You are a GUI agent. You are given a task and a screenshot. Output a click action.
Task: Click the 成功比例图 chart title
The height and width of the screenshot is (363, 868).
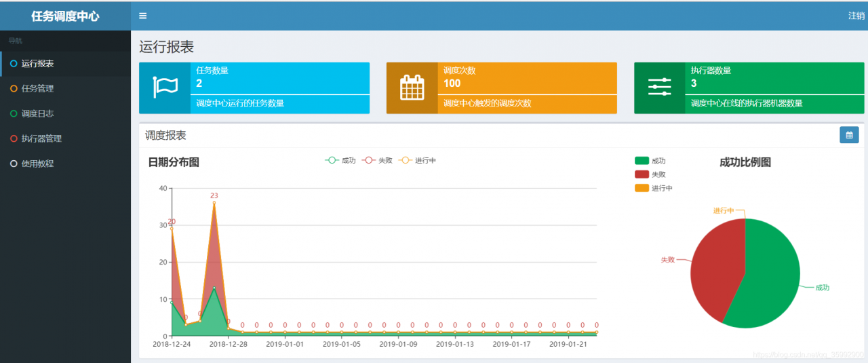[x=745, y=162]
